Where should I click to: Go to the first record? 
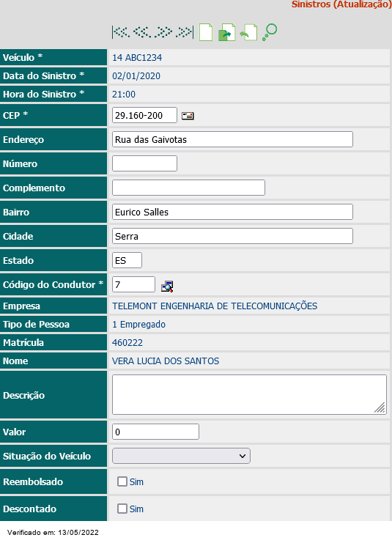click(121, 32)
